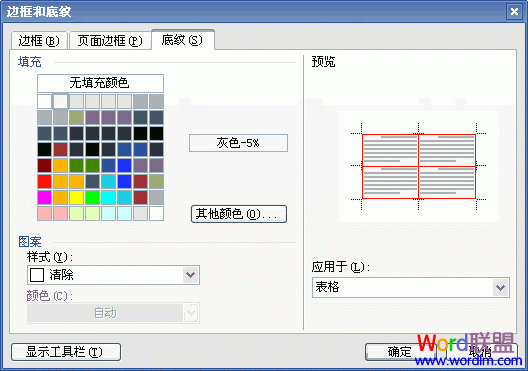
Task: Switch to the 边框(B) tab
Action: click(39, 41)
